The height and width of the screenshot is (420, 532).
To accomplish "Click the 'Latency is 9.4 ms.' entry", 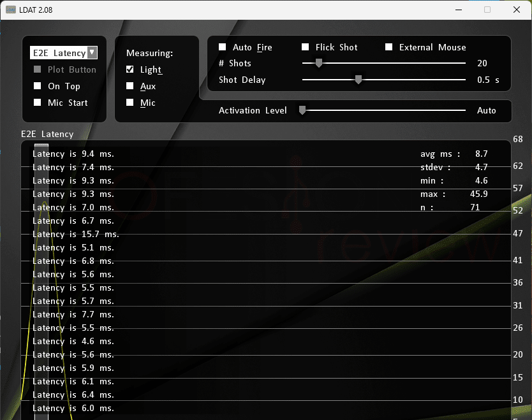I will [x=73, y=154].
